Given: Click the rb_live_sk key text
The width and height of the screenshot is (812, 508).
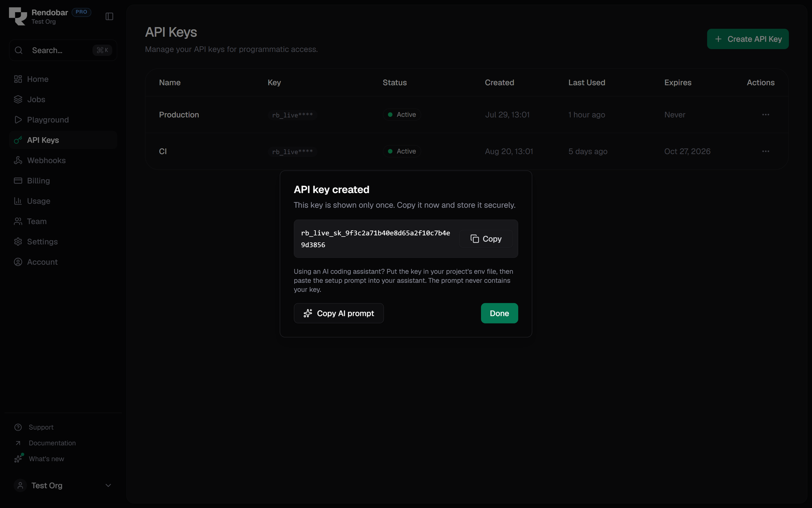Looking at the screenshot, I should pyautogui.click(x=376, y=239).
